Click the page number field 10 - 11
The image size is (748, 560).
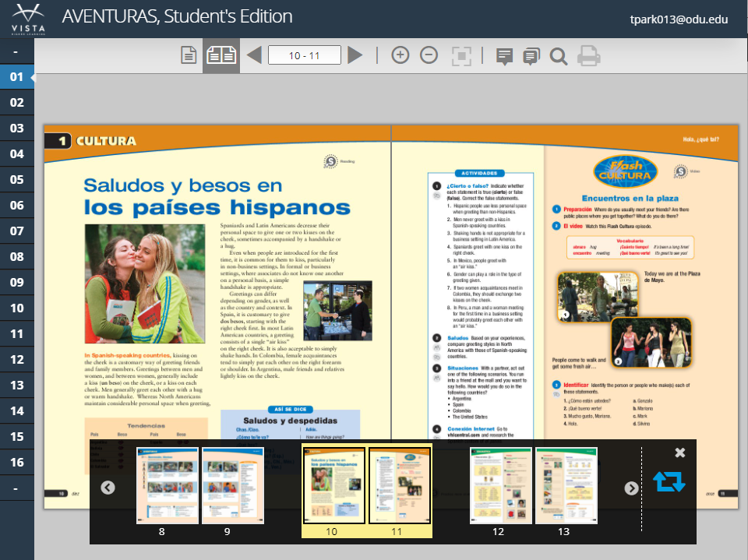click(305, 55)
